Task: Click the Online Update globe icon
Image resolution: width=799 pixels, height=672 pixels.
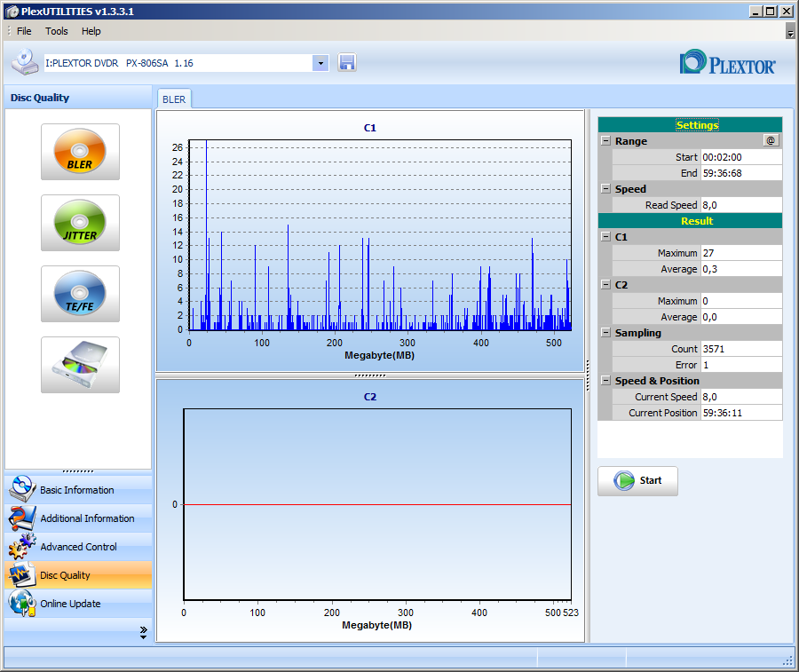Action: (21, 604)
